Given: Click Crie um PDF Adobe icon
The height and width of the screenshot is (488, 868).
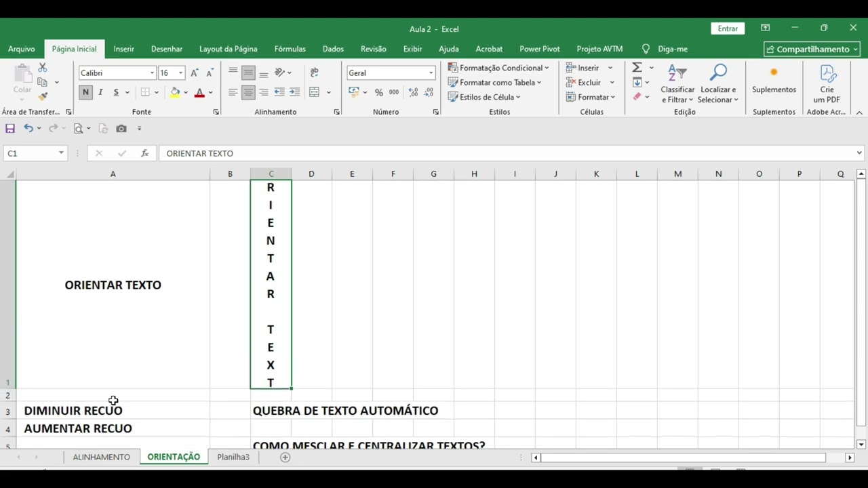Looking at the screenshot, I should (x=827, y=85).
